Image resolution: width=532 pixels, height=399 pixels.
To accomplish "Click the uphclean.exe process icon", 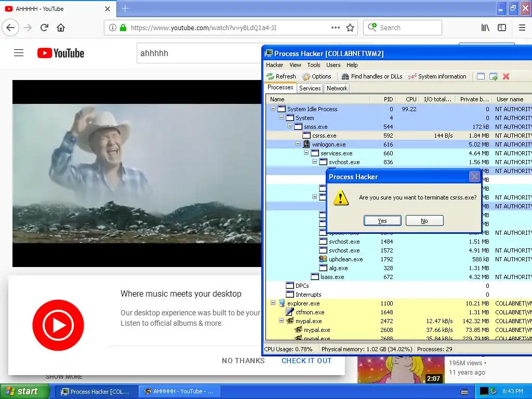I will click(x=323, y=259).
